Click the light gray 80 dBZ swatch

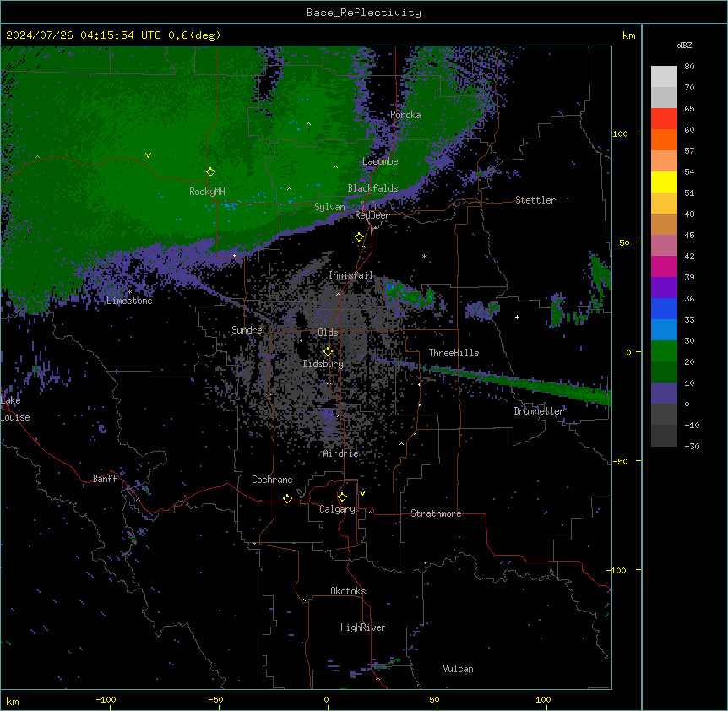click(x=664, y=77)
